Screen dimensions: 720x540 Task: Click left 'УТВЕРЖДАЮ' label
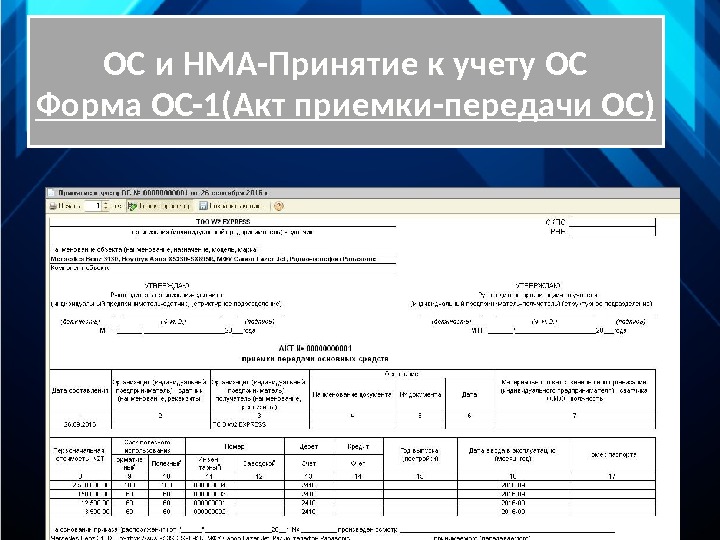[167, 286]
